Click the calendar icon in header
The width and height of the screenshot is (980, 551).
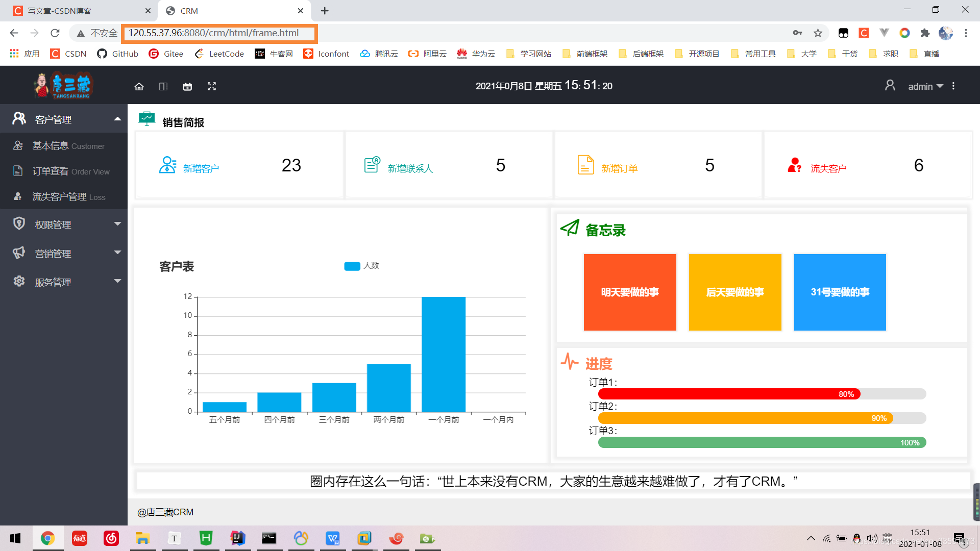pyautogui.click(x=187, y=87)
